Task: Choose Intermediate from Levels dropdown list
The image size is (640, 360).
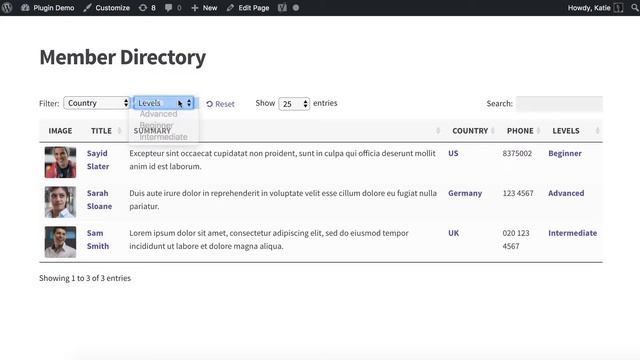Action: [x=164, y=137]
